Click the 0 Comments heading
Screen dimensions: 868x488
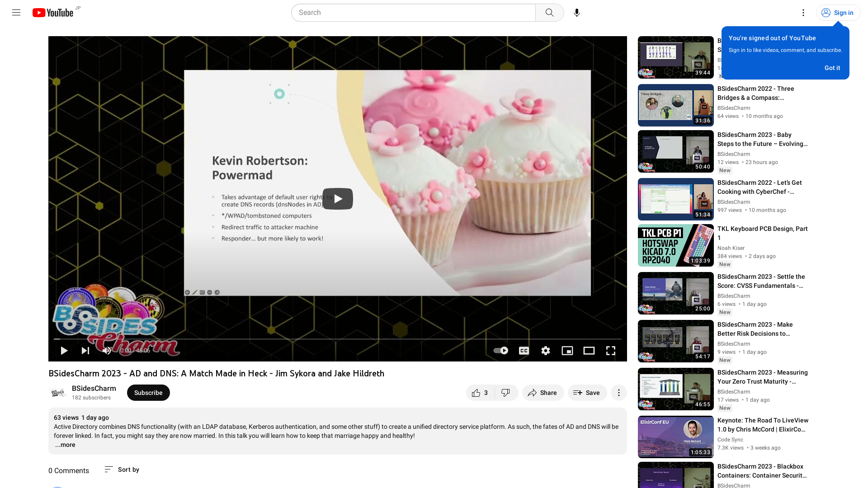point(69,470)
